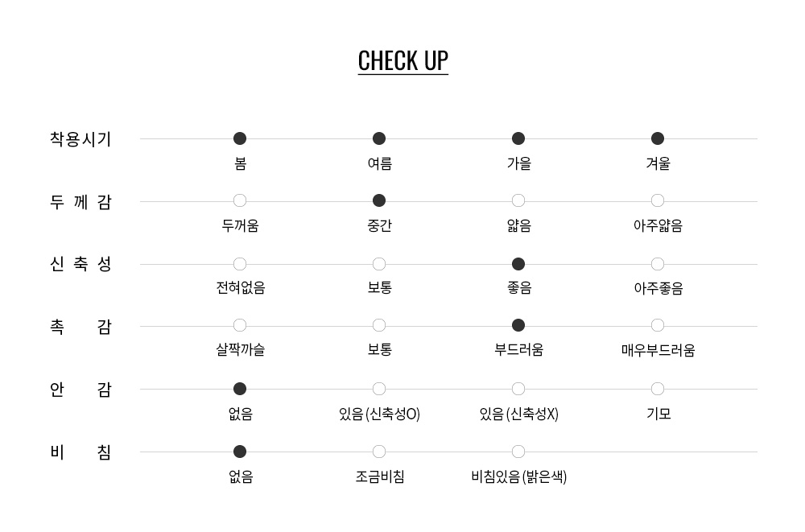This screenshot has width=805, height=532.
Task: Click the CHECK UP heading
Action: click(402, 61)
